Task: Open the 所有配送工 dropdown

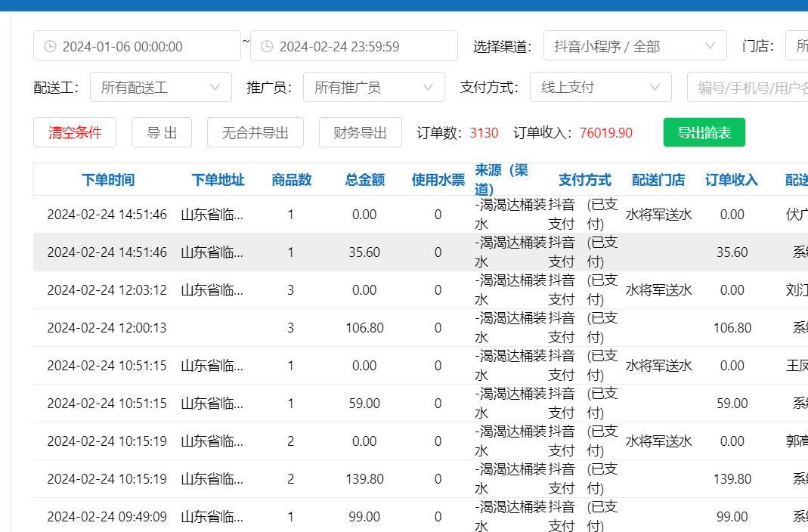Action: coord(161,87)
